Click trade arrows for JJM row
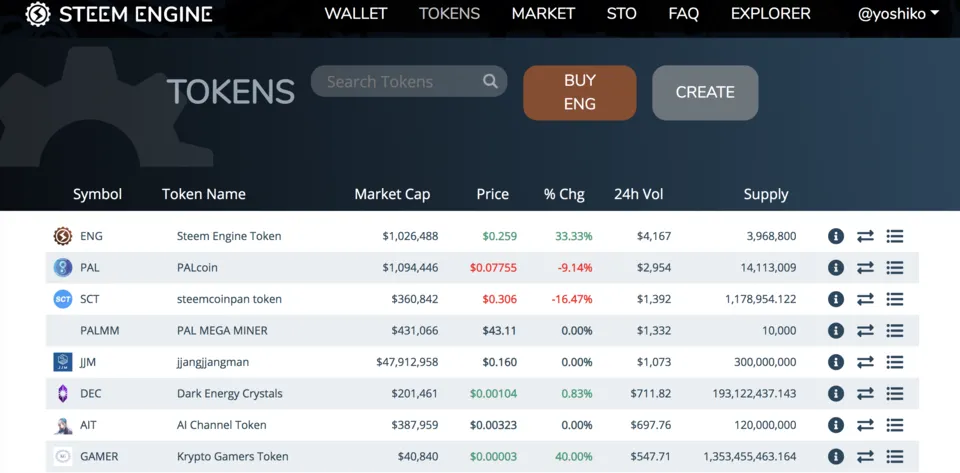 pos(865,362)
